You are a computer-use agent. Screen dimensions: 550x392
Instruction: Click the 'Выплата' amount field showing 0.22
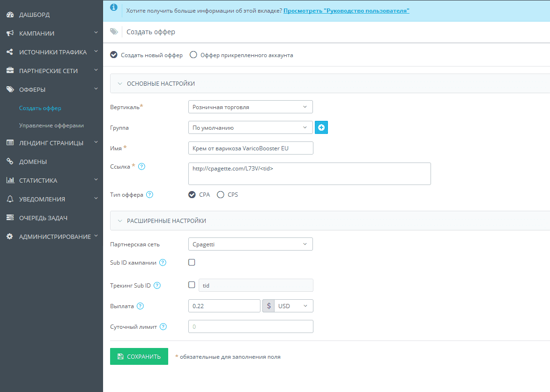[224, 306]
